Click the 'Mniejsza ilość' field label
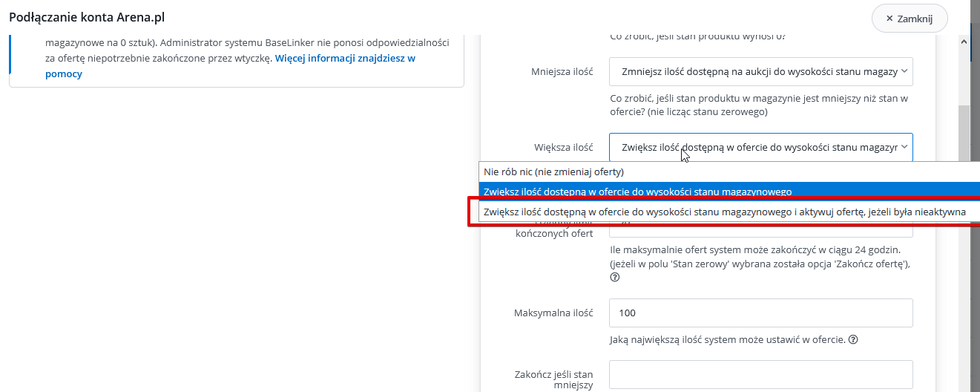This screenshot has height=392, width=980. (562, 72)
